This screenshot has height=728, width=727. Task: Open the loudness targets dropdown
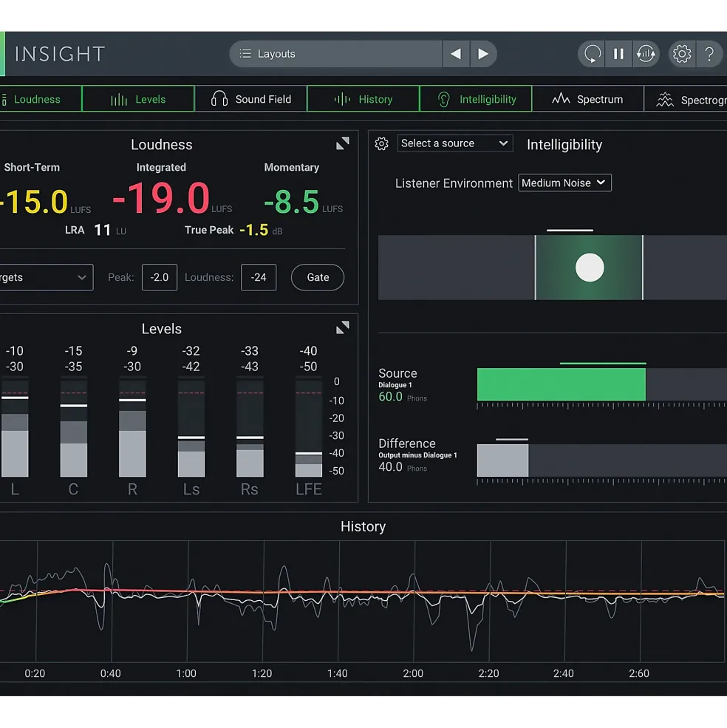tap(47, 277)
